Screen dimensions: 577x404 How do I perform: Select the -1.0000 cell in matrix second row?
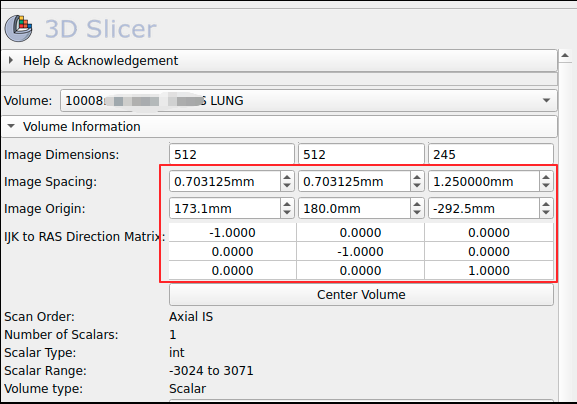point(360,252)
